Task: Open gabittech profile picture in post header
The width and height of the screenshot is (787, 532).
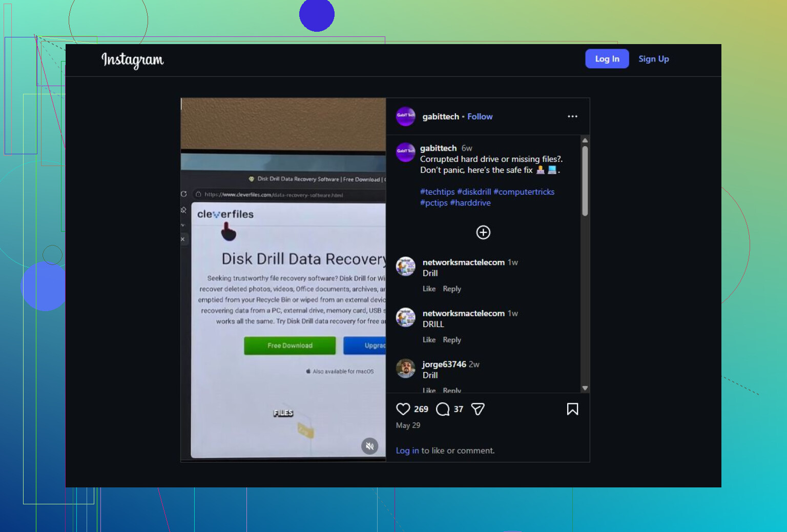Action: (x=406, y=116)
